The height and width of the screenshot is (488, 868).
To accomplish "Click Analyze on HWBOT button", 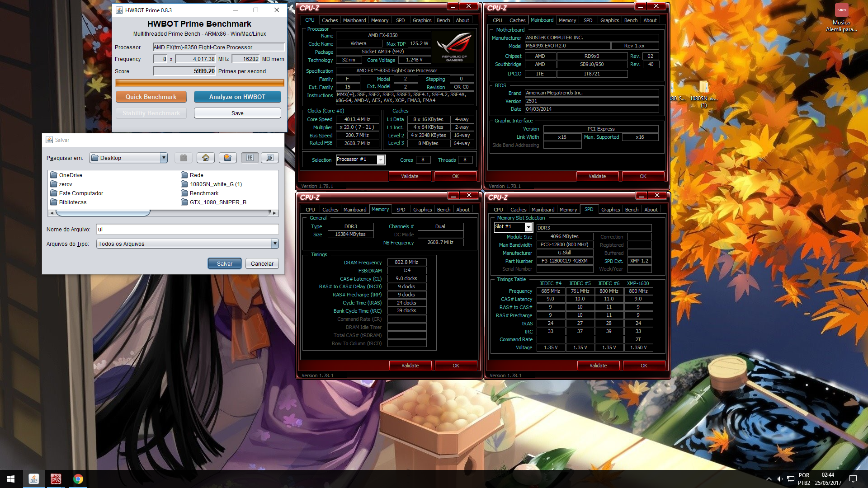I will 237,97.
